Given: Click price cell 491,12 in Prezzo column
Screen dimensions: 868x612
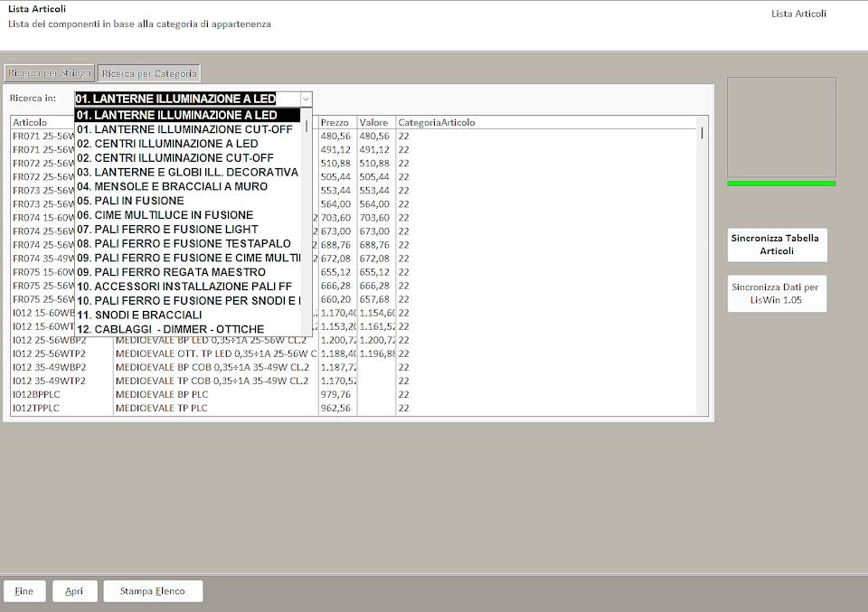Looking at the screenshot, I should click(335, 150).
